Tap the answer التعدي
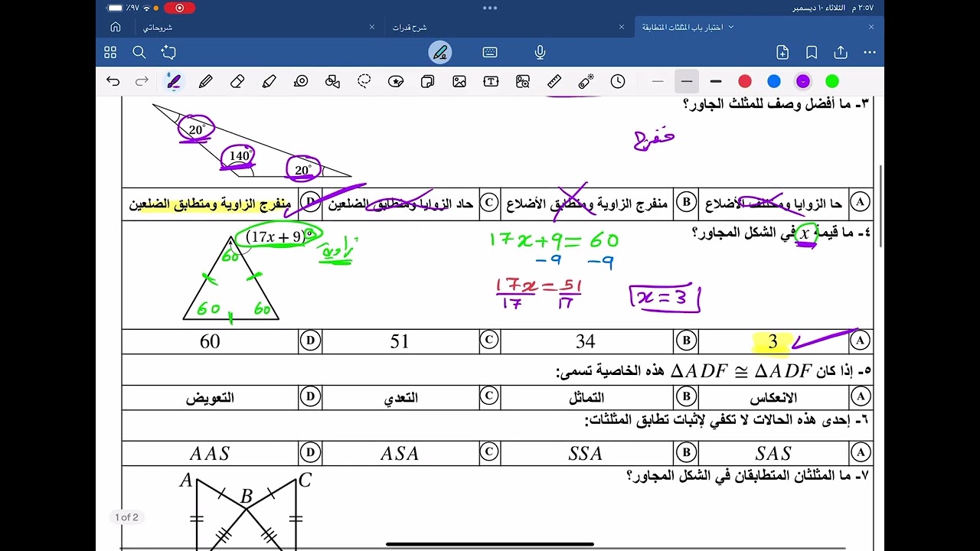The width and height of the screenshot is (980, 551). coord(400,397)
